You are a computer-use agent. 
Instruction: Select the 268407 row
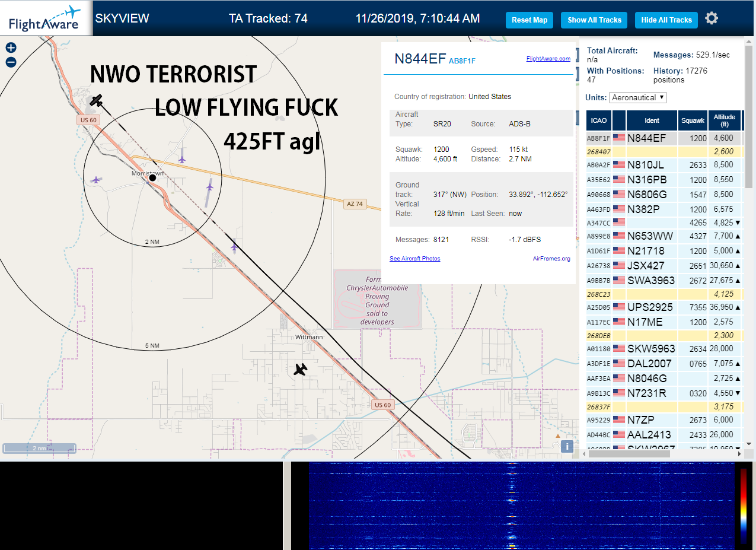(x=664, y=151)
